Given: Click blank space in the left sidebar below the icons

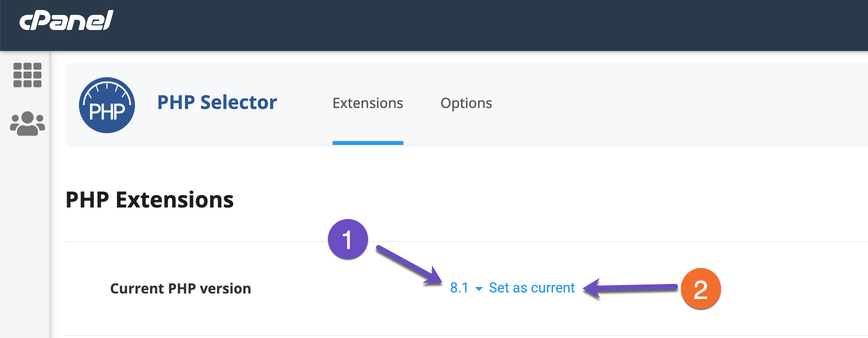Looking at the screenshot, I should click(25, 240).
